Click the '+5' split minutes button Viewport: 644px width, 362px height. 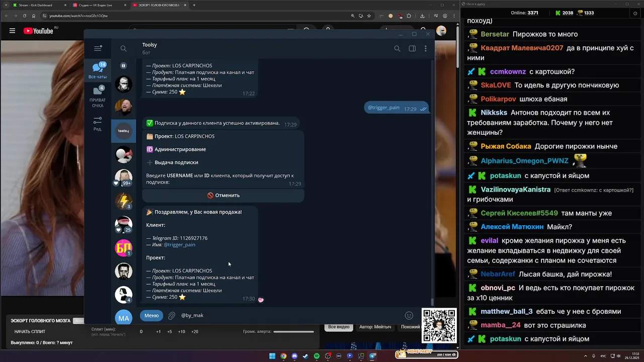coord(170,332)
